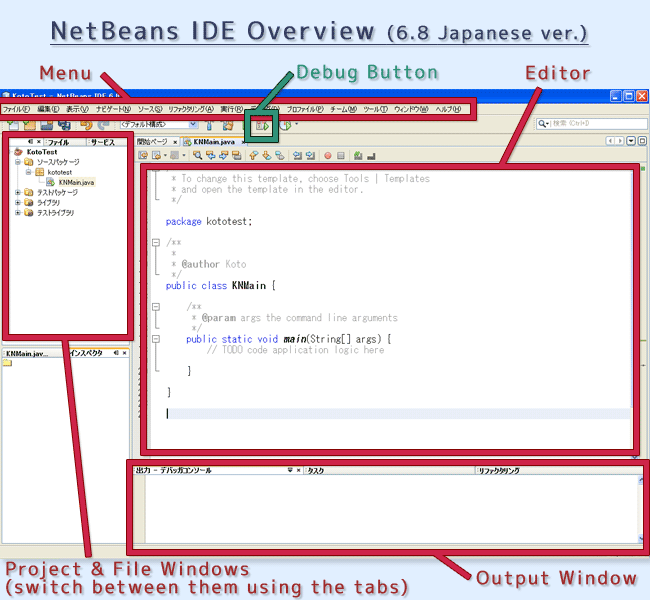Click the red Start Macro Recording icon
The image size is (650, 600).
[x=328, y=155]
